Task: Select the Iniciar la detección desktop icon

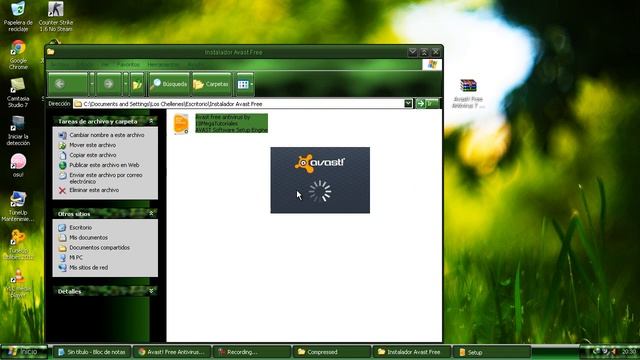Action: pyautogui.click(x=18, y=131)
